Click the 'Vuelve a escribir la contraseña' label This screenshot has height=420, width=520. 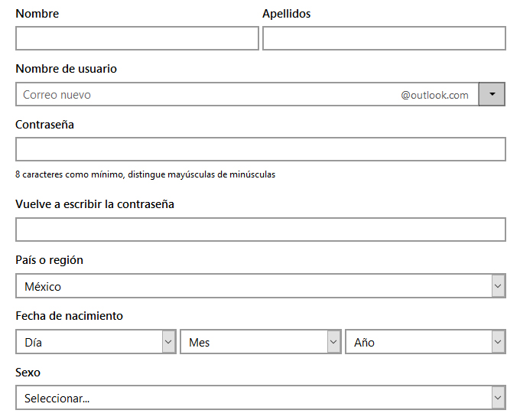click(95, 204)
